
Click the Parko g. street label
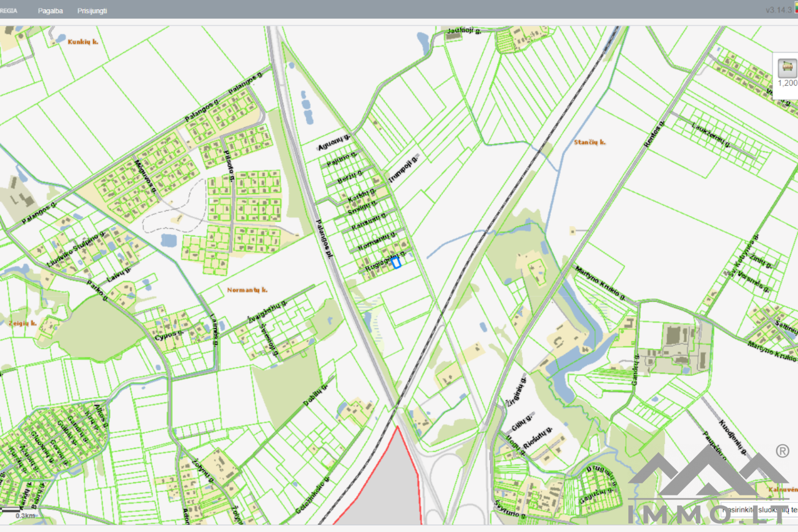[97, 291]
